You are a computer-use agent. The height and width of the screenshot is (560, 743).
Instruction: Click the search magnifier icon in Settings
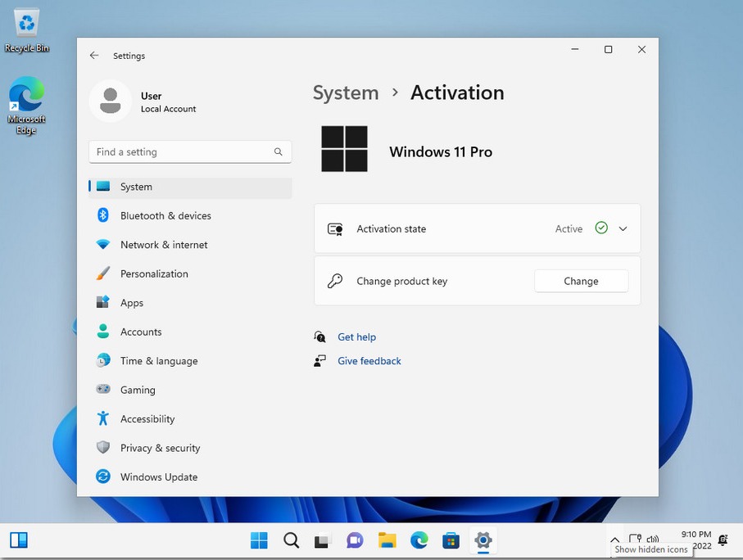[x=279, y=151]
